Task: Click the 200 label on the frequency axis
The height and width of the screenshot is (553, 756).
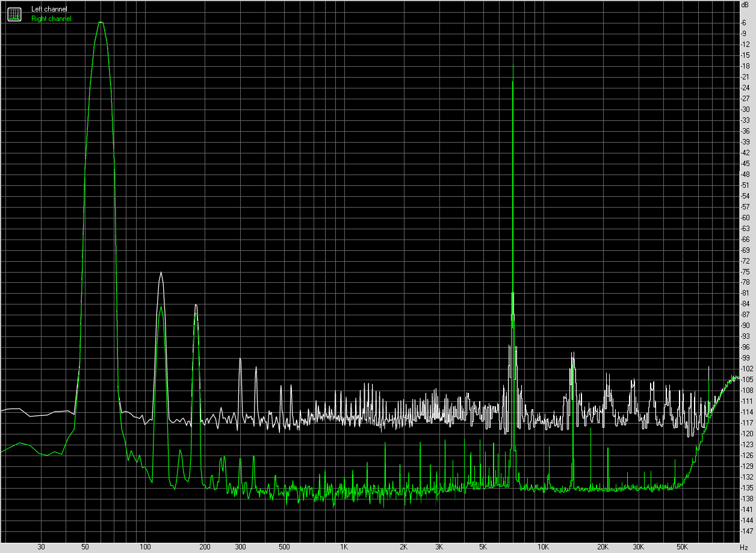Action: click(205, 546)
